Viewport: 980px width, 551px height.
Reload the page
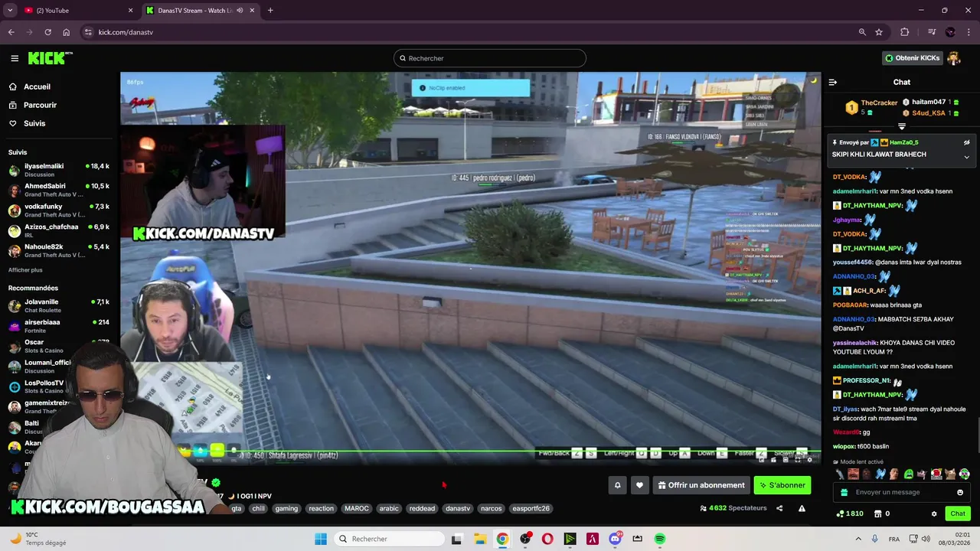[x=47, y=32]
